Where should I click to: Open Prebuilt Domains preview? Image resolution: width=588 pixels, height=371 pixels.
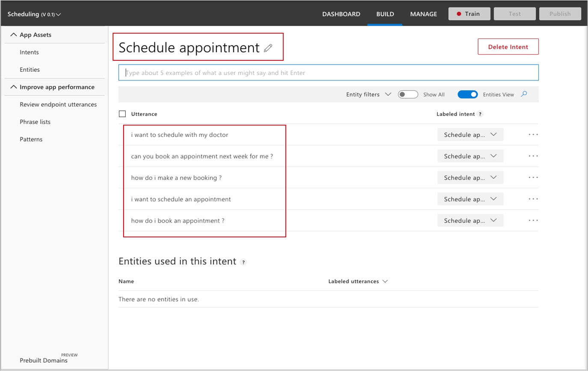pos(44,360)
